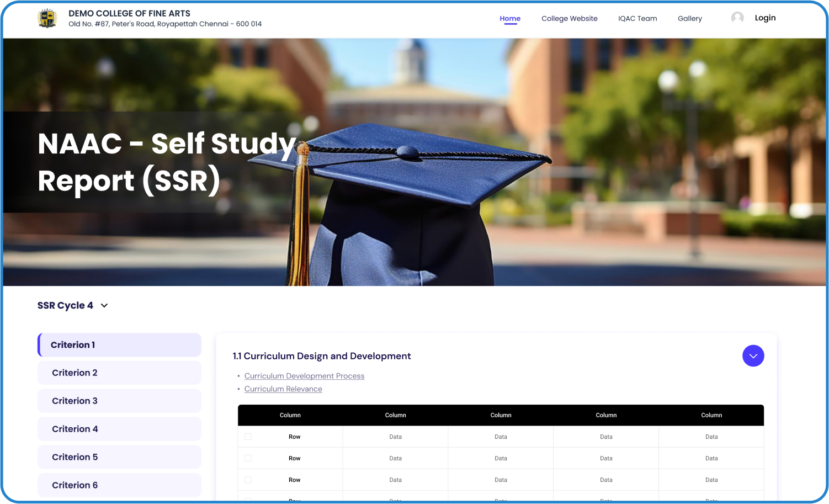Expand the SSR cycle selector chevron
The image size is (829, 504).
point(104,305)
